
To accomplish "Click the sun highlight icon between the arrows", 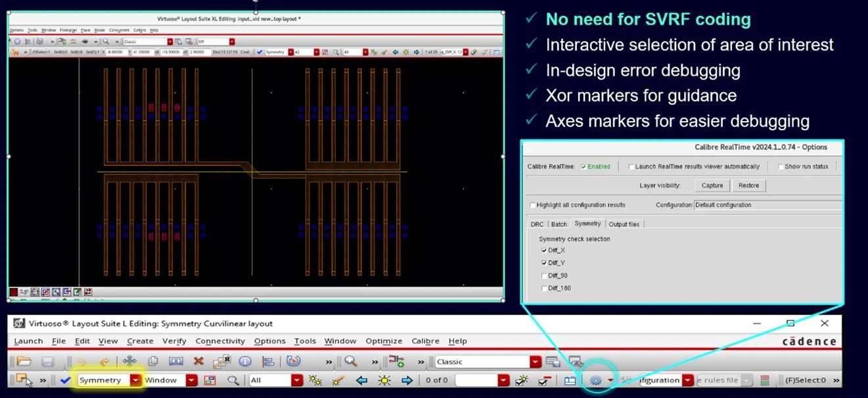I will tap(384, 380).
